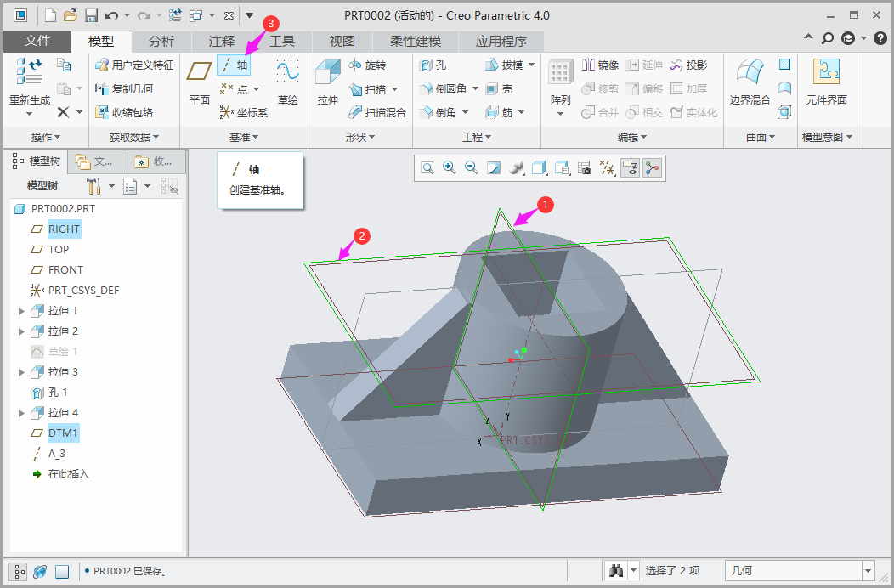
Task: Toggle annotation display in graphics toolbar
Action: pos(630,168)
